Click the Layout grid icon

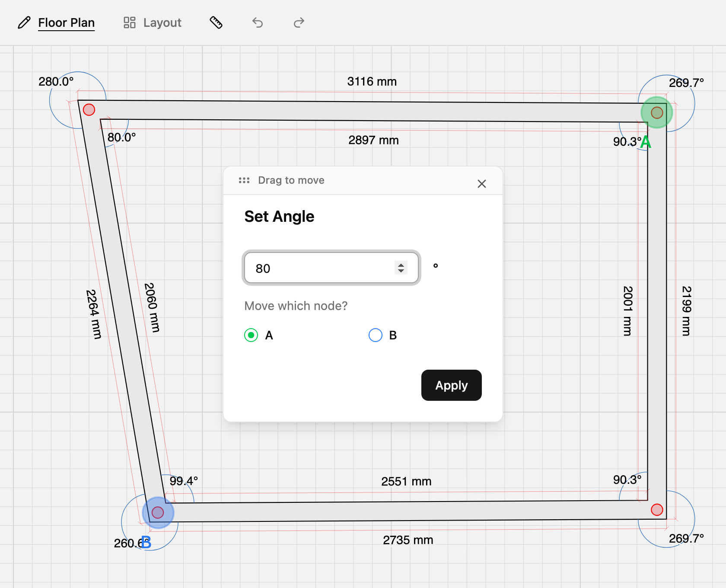pos(130,22)
